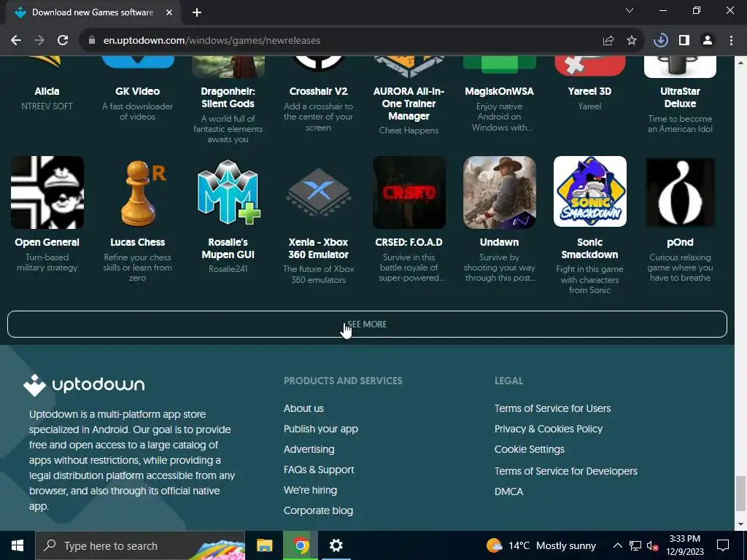This screenshot has width=747, height=560.
Task: Open Terms of Service for Developers
Action: pos(566,471)
